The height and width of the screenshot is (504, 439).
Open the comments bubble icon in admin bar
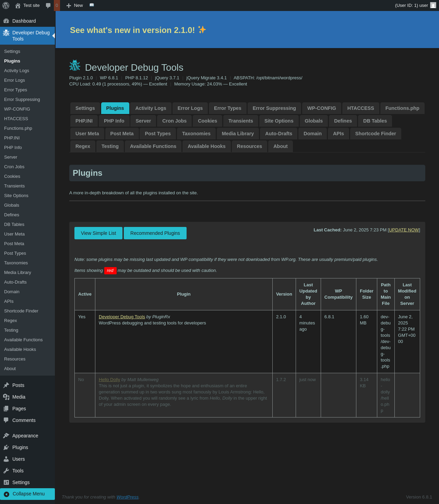point(48,5)
